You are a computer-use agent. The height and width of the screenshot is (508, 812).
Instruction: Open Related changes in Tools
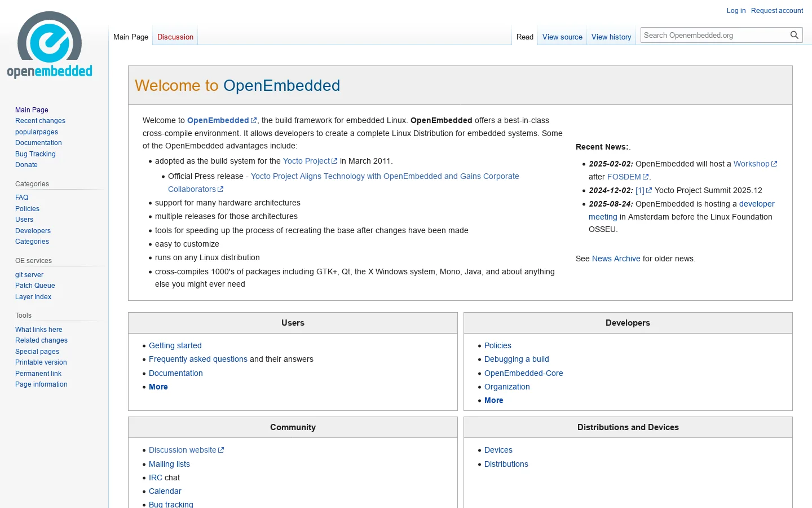(41, 340)
